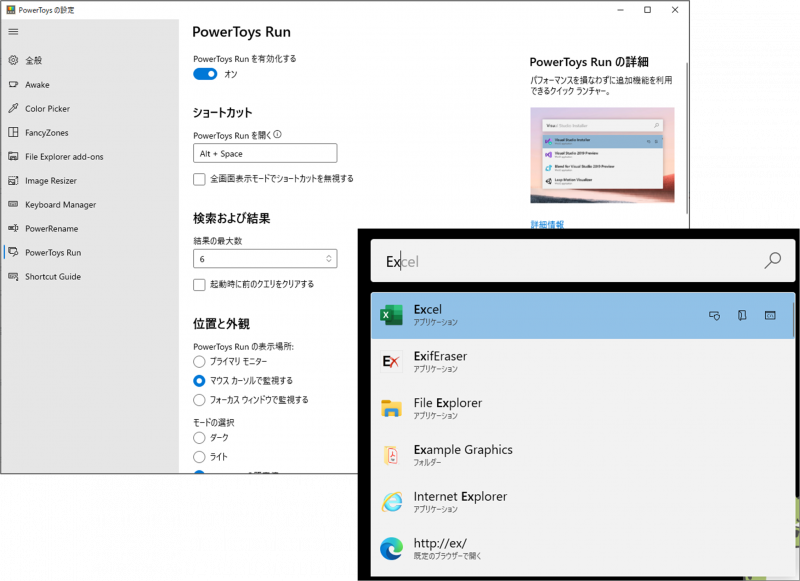Select the プライマリ モニター radio button

click(199, 362)
